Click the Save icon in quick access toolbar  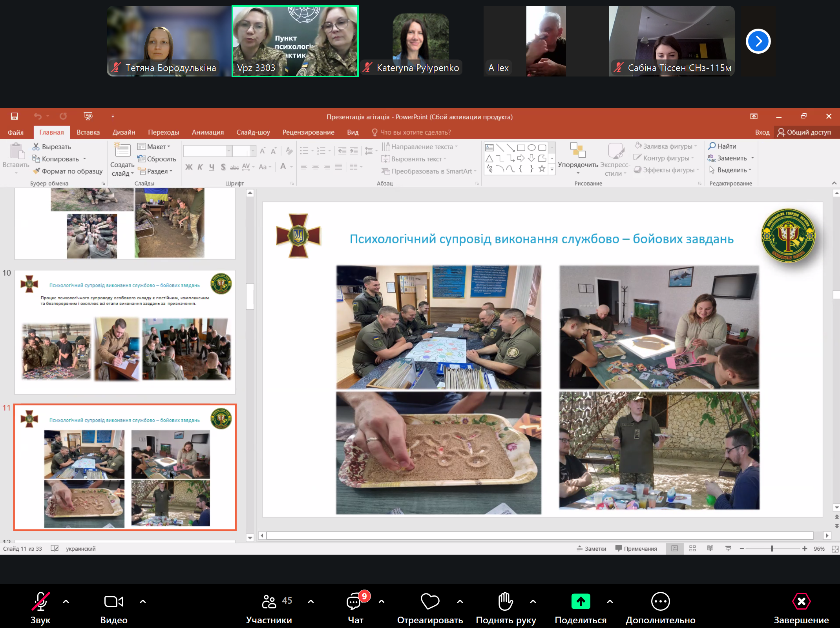15,116
